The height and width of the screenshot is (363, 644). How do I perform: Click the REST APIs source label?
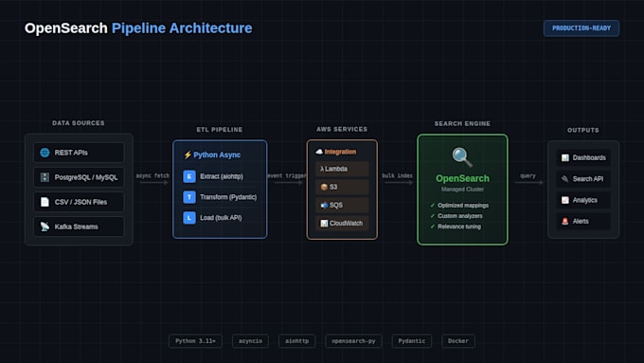pos(71,153)
